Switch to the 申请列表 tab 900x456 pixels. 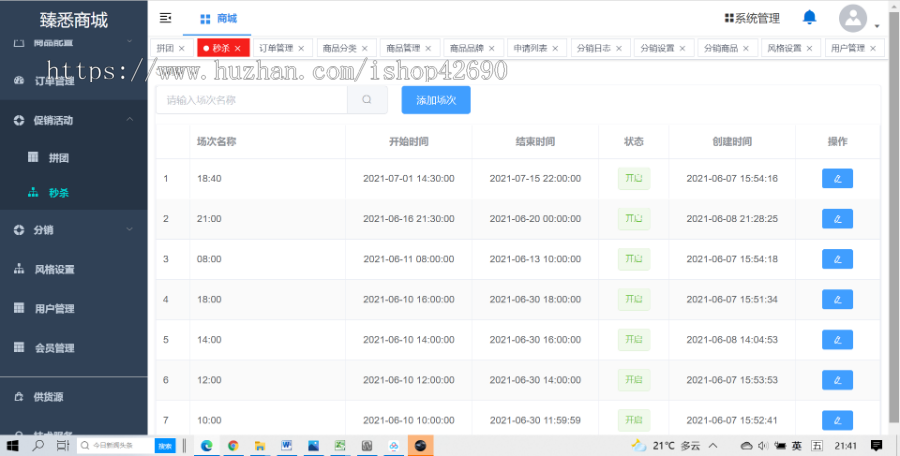(x=530, y=48)
